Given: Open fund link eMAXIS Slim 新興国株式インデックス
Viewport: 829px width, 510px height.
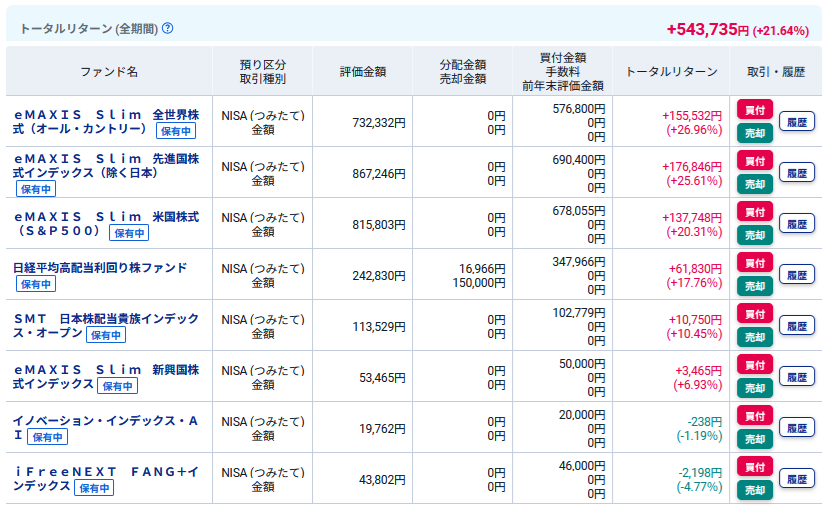Looking at the screenshot, I should pyautogui.click(x=106, y=377).
